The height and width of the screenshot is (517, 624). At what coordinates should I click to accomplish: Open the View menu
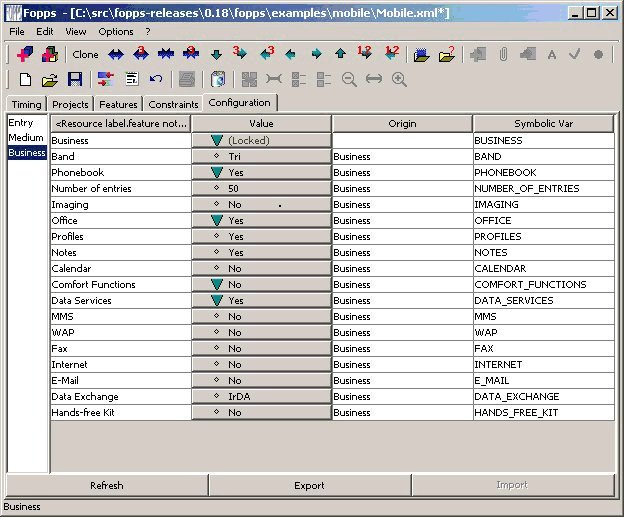tap(76, 31)
